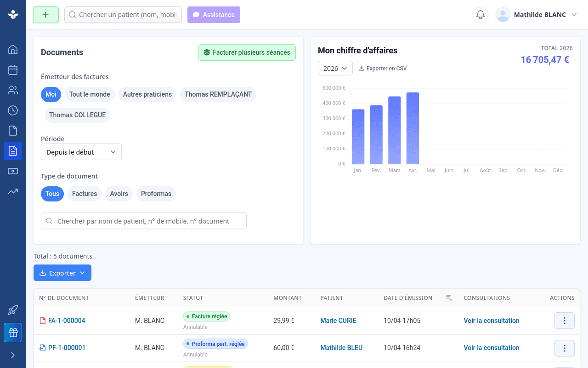Image resolution: width=588 pixels, height=368 pixels.
Task: Click the 'DATE D'ÉMISSION' column header
Action: point(408,298)
